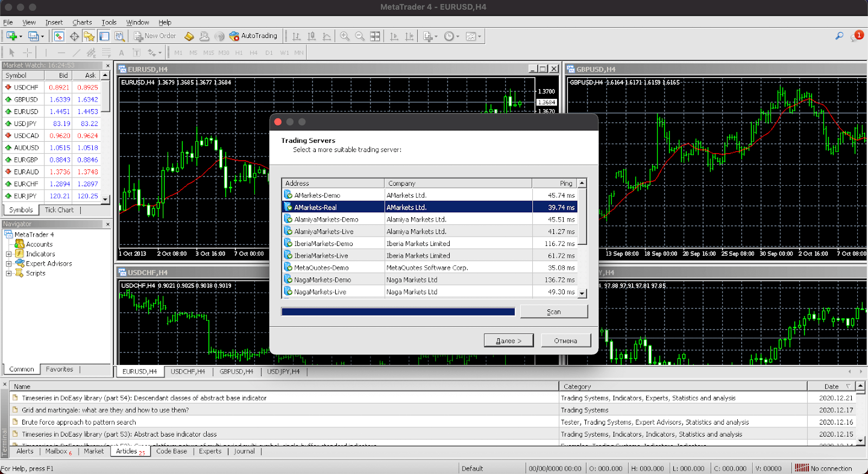The image size is (868, 474).
Task: Open the search magnifier icon at top right
Action: coord(839,36)
